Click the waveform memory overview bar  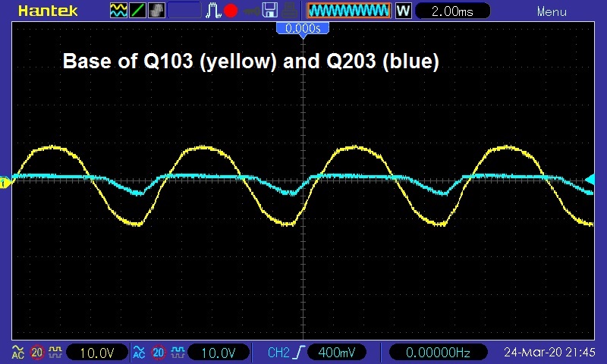349,11
